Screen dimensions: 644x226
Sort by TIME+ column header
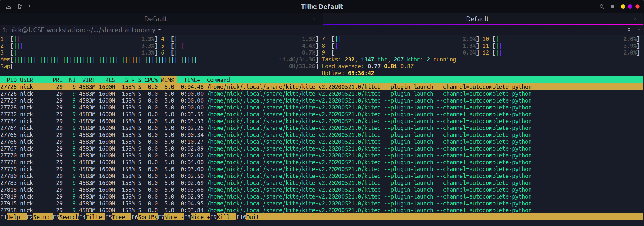pyautogui.click(x=192, y=80)
